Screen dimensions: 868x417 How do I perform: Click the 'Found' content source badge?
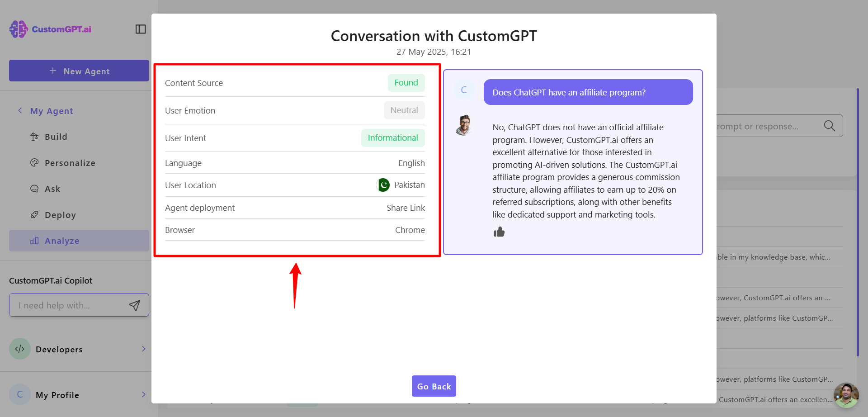pos(406,83)
